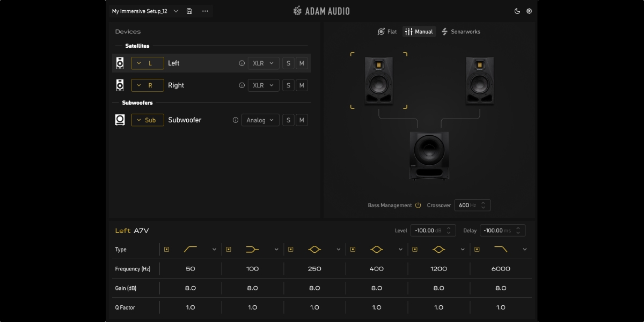
Task: Click the Left satellite speaker icon
Action: tap(120, 63)
